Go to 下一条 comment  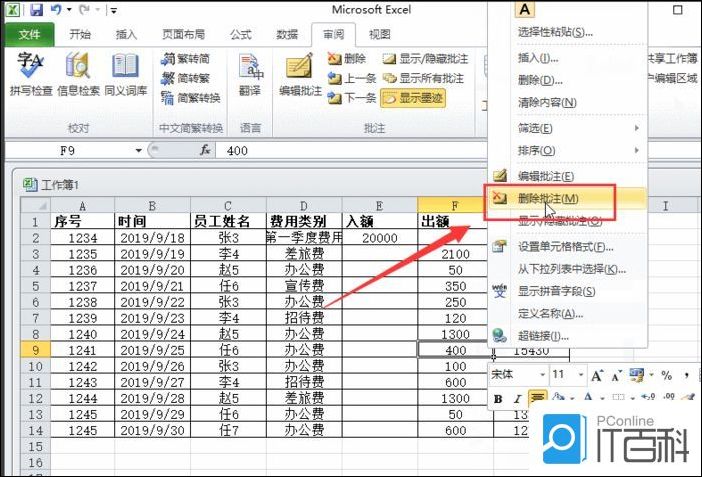point(352,98)
